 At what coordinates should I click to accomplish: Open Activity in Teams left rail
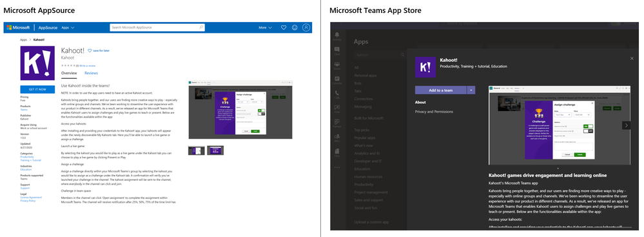pyautogui.click(x=337, y=36)
